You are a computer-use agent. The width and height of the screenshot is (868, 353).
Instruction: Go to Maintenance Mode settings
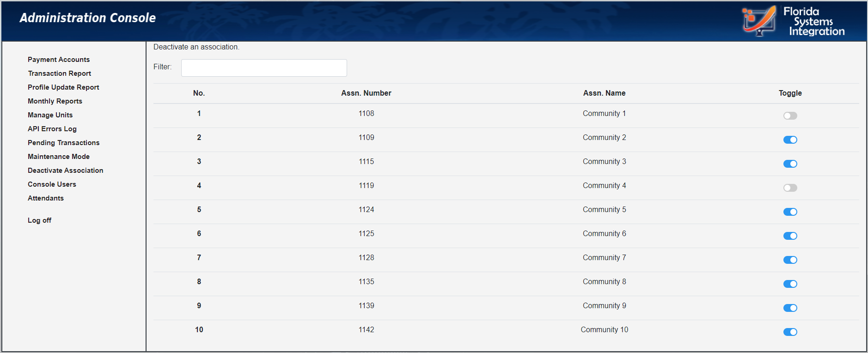pos(59,157)
